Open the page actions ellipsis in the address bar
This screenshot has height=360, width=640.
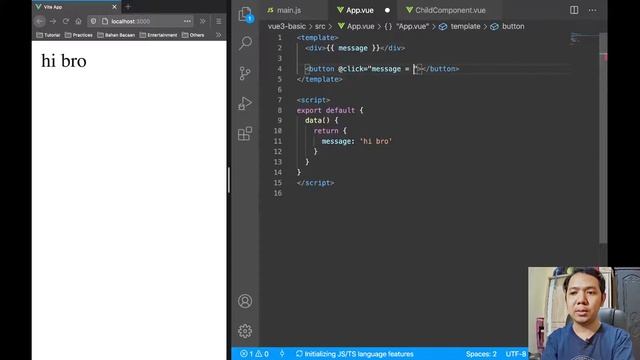coord(187,21)
